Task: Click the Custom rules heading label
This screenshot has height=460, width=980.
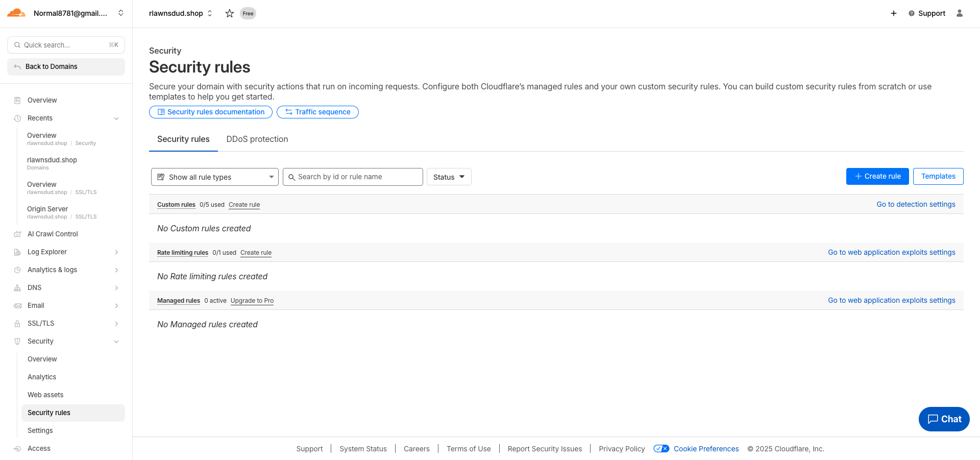Action: pyautogui.click(x=176, y=205)
